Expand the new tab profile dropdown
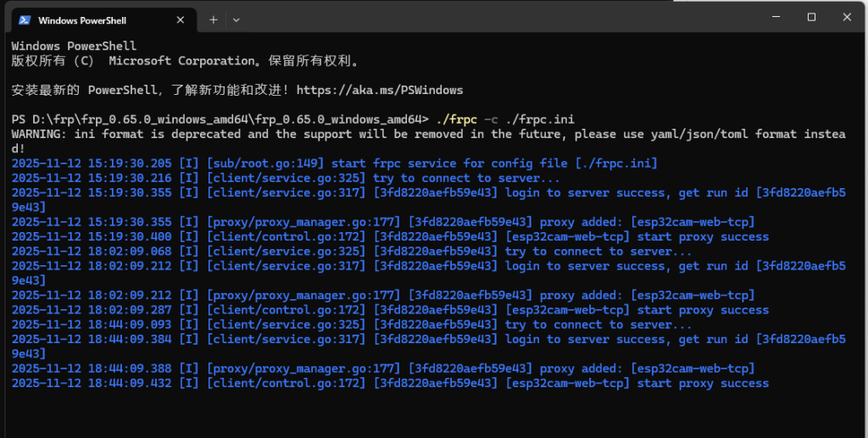The height and width of the screenshot is (438, 868). coord(236,20)
